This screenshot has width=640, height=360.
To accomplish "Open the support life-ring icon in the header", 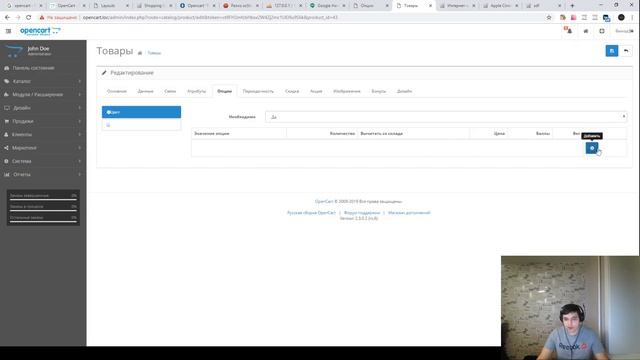I will point(602,31).
